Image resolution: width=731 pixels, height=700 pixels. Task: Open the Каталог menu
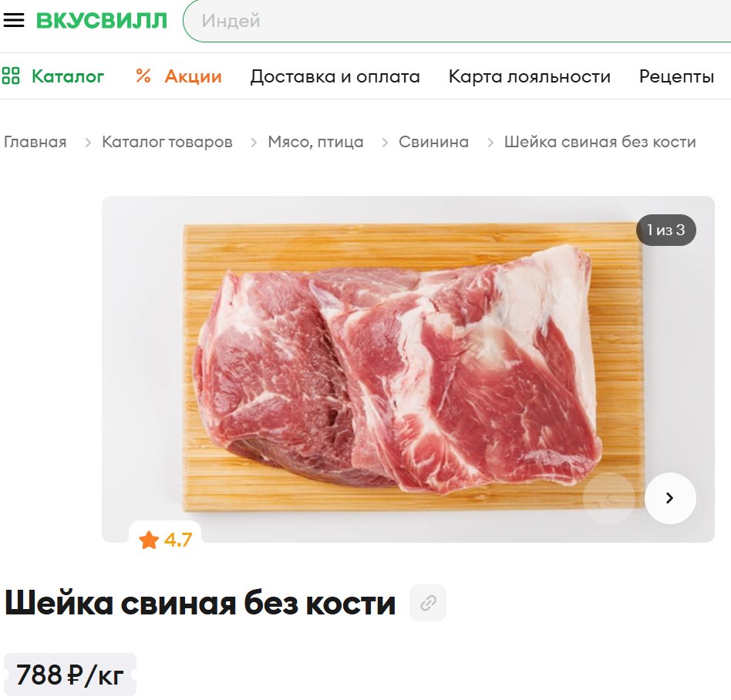pos(68,76)
